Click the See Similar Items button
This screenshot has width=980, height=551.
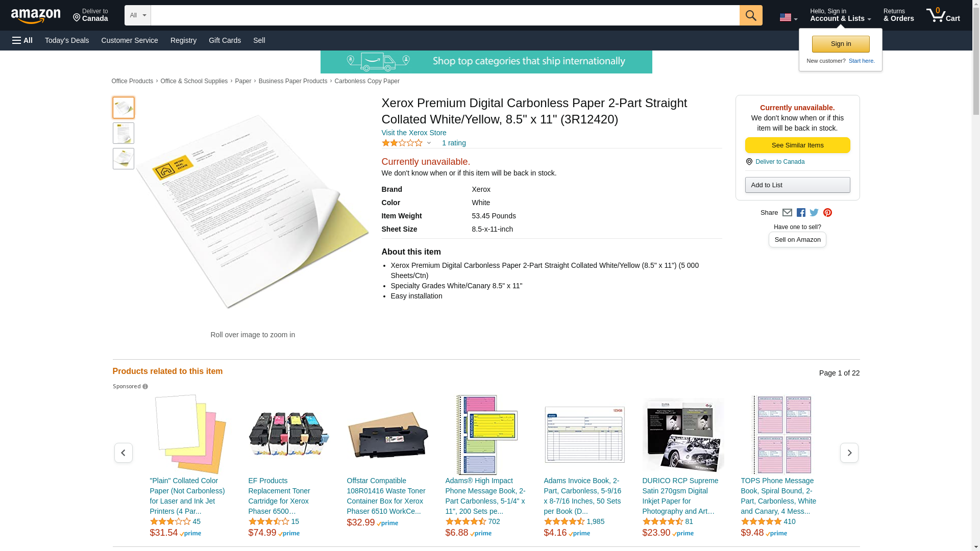click(797, 145)
